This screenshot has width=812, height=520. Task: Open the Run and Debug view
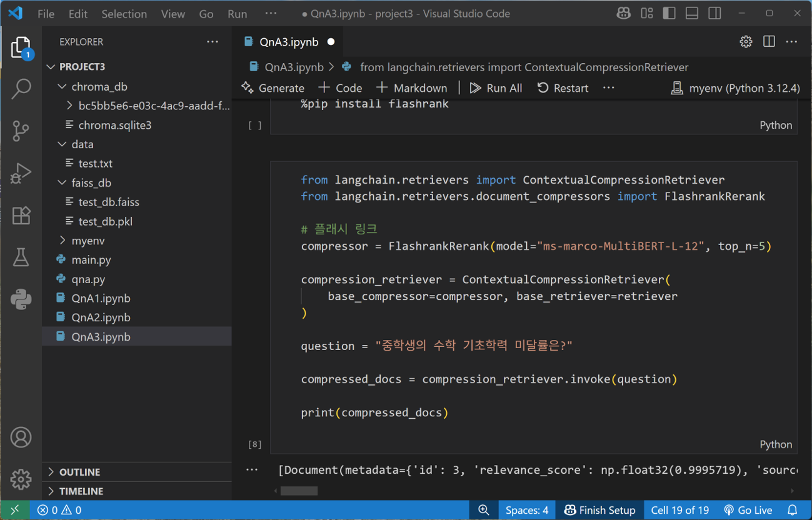21,173
